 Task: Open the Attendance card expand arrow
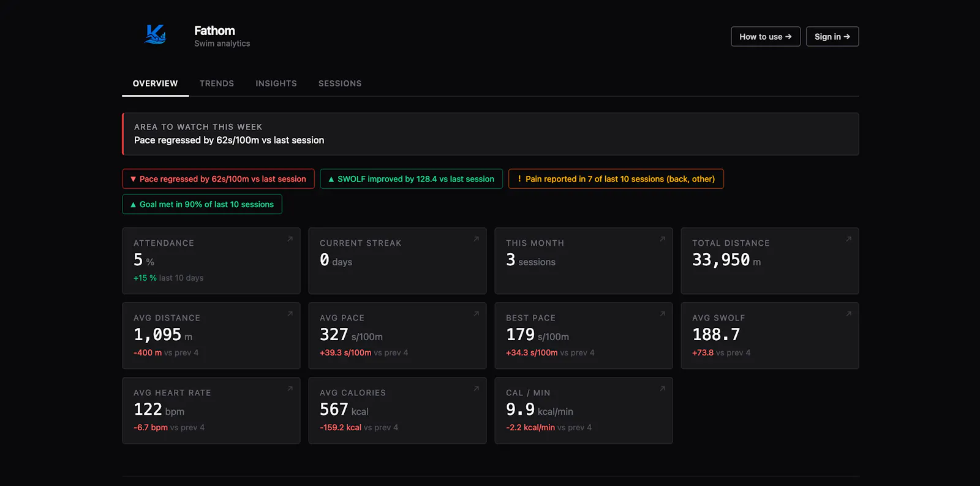coord(290,239)
